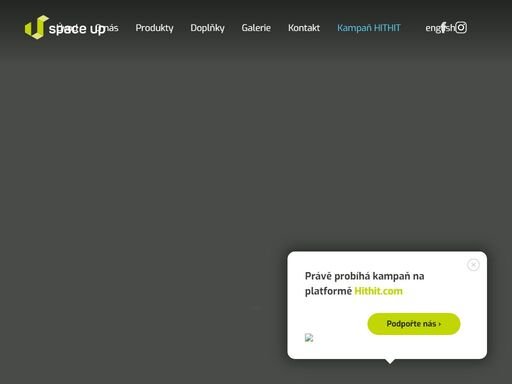Screen dimensions: 512x384
Task: Close the Hithit campaign popup
Action: point(473,265)
